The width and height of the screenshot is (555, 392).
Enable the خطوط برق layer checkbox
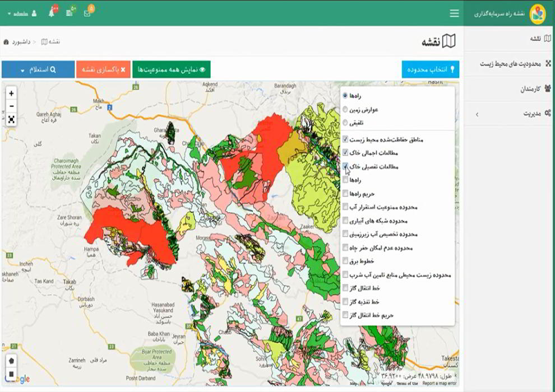tap(345, 261)
